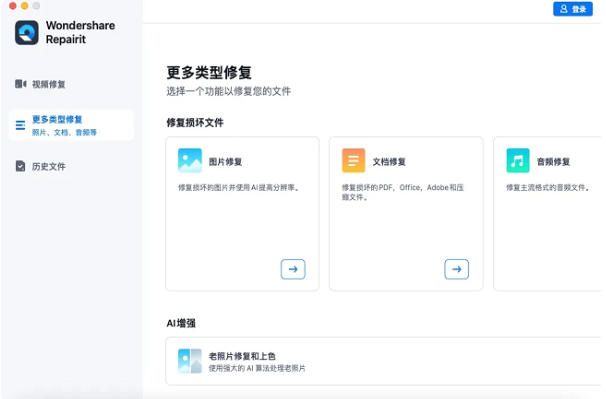Click the list icon beside 更多类型修复

point(20,125)
